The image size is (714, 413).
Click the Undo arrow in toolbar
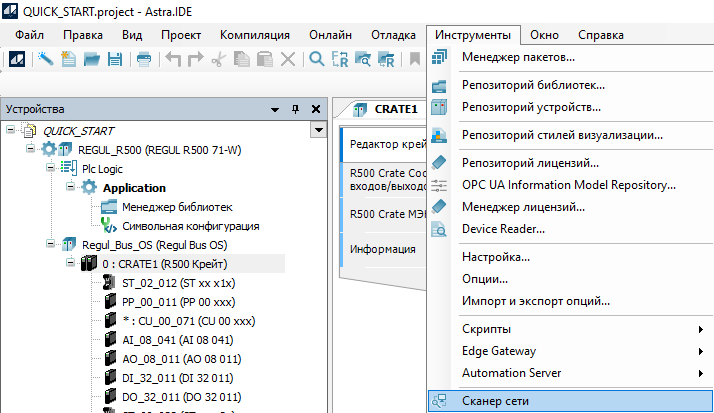(x=174, y=59)
